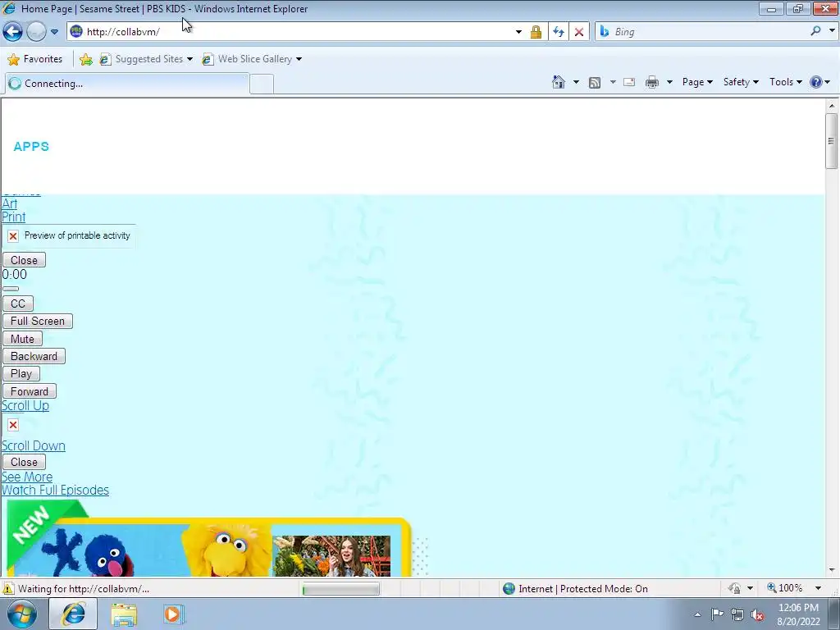This screenshot has height=630, width=840.
Task: Follow the See More link
Action: [27, 477]
